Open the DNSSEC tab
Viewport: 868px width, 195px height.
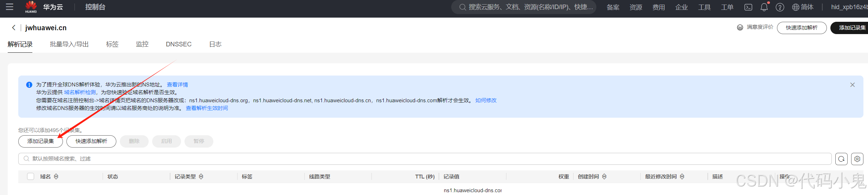tap(179, 44)
